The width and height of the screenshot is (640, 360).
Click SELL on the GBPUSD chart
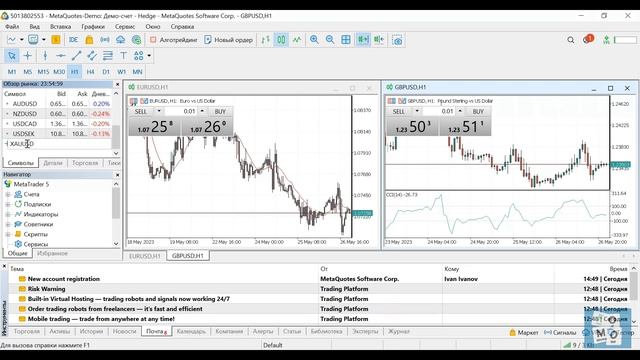[x=399, y=111]
